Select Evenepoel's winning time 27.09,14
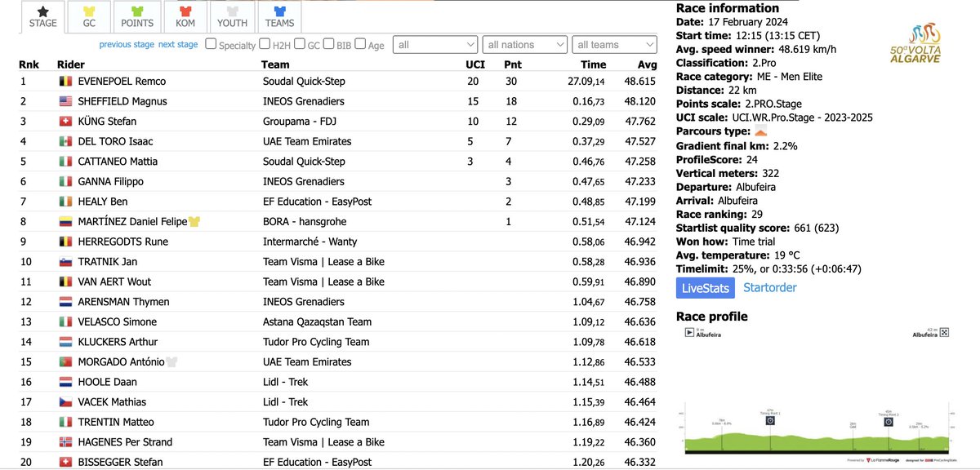Viewport: 980px width, 470px height. click(x=586, y=82)
